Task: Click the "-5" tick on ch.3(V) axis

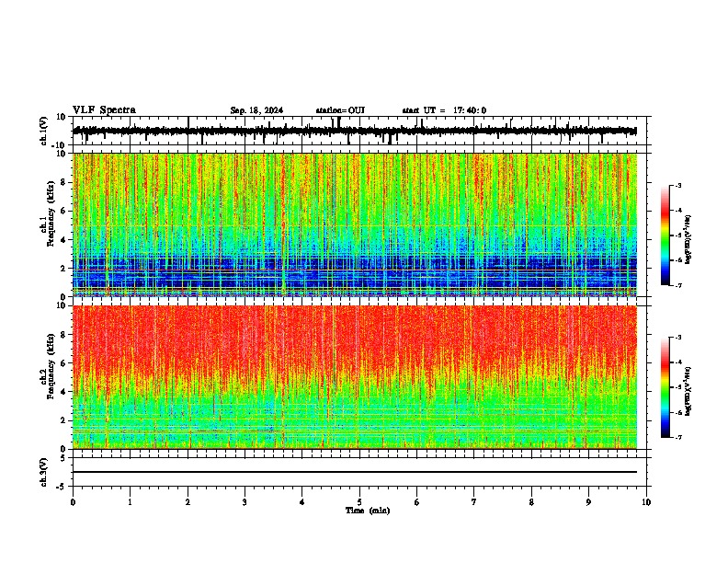Action: click(x=62, y=487)
